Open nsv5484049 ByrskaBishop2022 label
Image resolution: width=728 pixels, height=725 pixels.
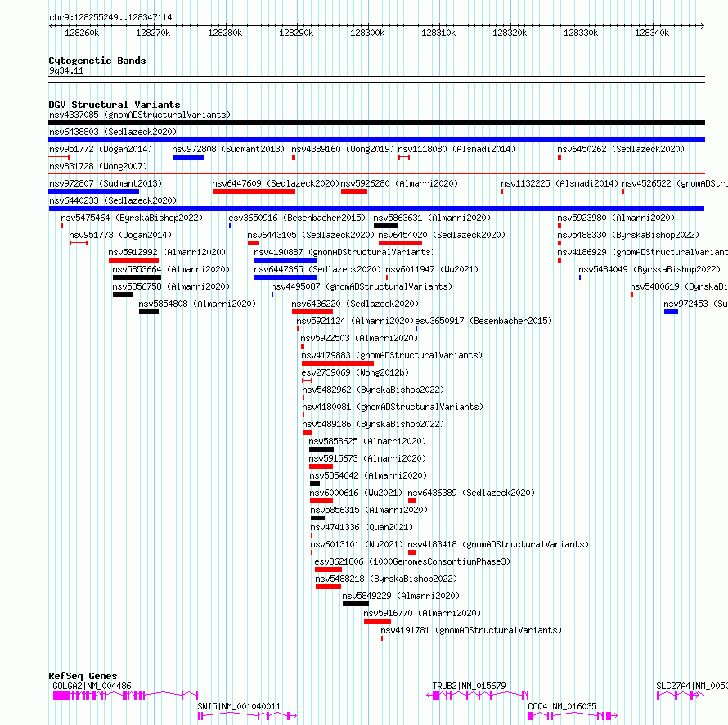click(x=649, y=269)
